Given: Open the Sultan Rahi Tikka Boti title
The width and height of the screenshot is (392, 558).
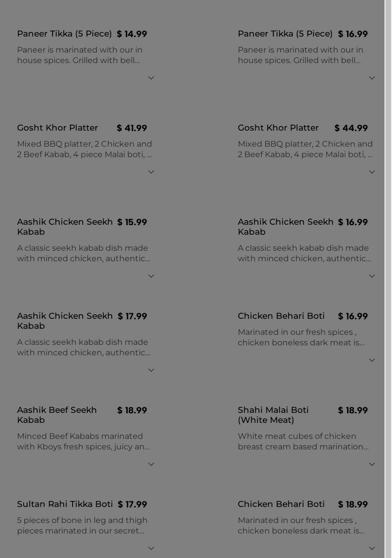Looking at the screenshot, I should coord(65,504).
